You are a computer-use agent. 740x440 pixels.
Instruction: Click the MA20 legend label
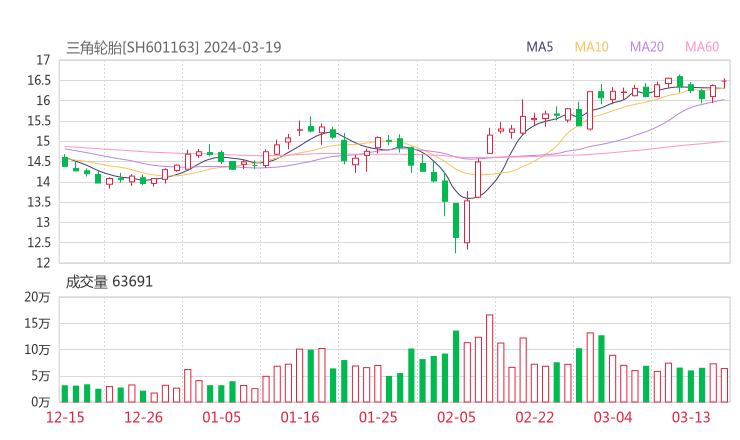pos(647,47)
